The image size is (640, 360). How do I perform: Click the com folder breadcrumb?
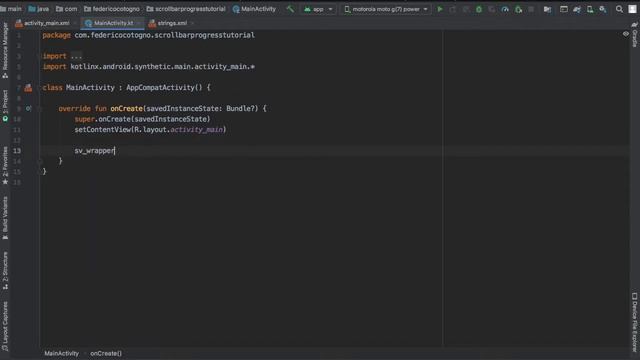point(67,9)
